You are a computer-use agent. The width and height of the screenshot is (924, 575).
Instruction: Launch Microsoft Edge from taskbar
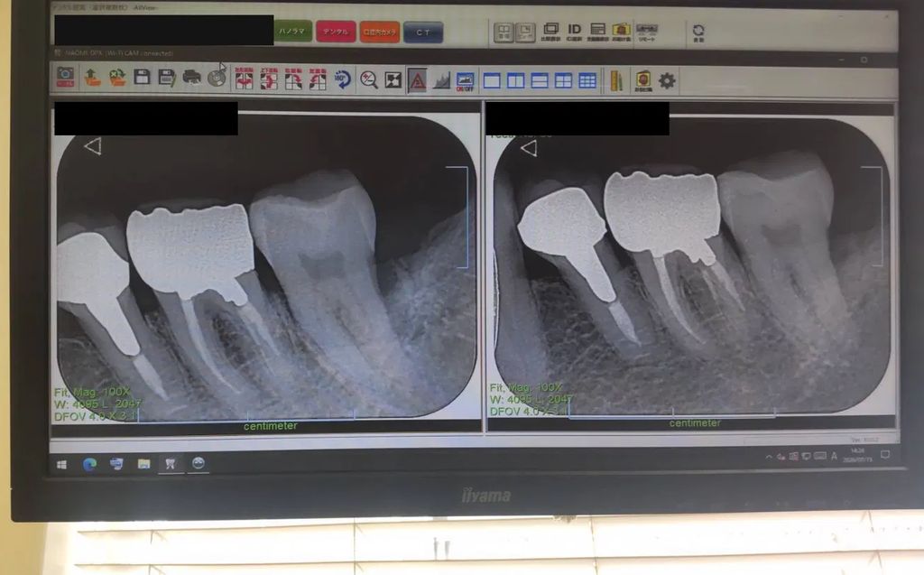tap(89, 464)
